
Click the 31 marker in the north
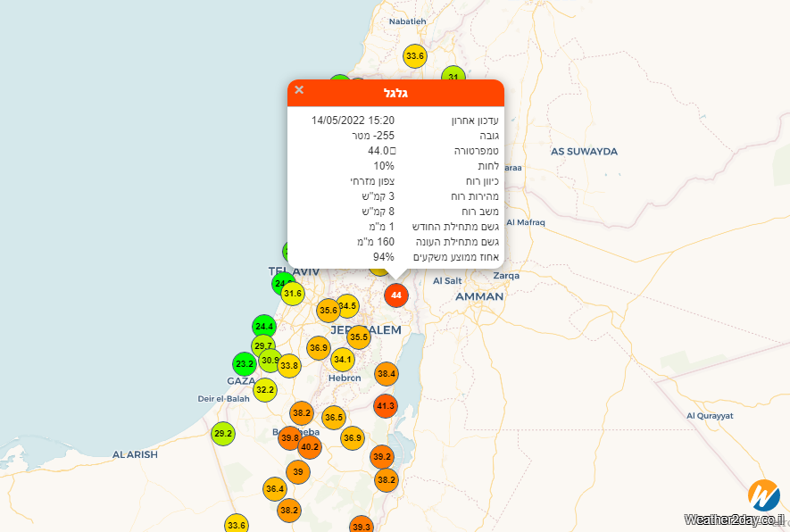pyautogui.click(x=453, y=78)
